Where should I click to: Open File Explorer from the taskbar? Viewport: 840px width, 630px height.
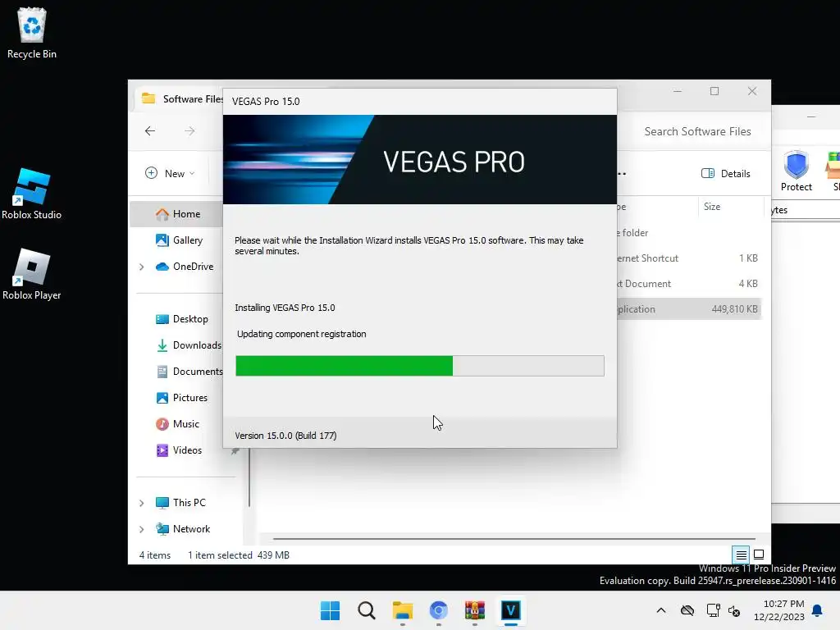[x=402, y=610]
